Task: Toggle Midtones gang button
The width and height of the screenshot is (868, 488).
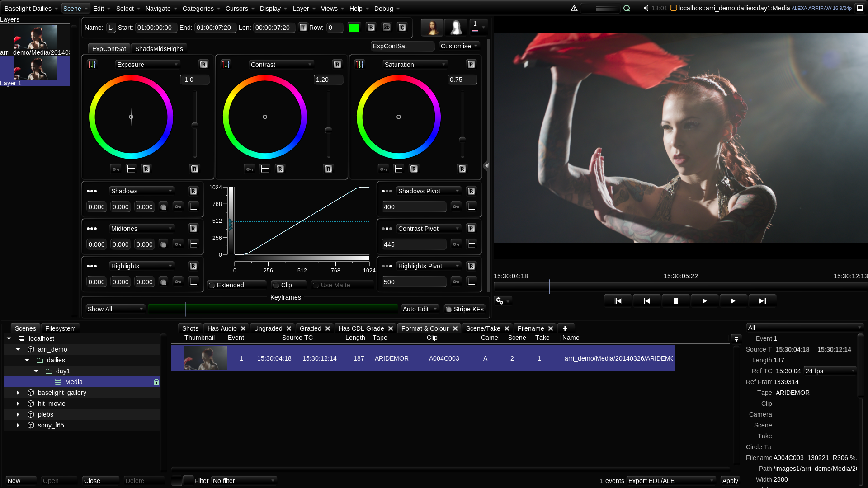Action: coord(163,244)
